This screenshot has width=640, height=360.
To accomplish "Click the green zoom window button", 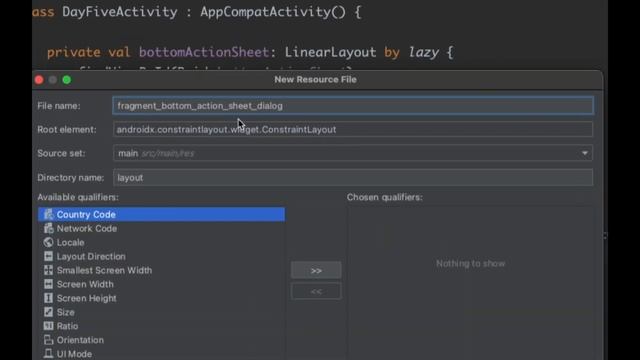I will (67, 80).
